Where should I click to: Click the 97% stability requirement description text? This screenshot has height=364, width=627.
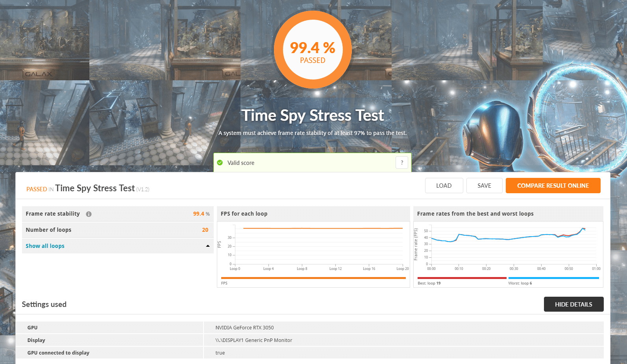coord(313,133)
